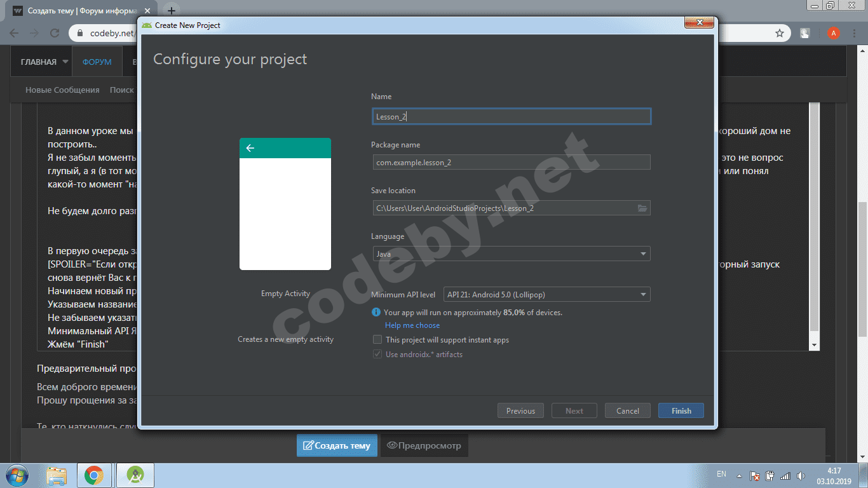Open the taskbar clock showing 4:17
The width and height of the screenshot is (868, 488).
834,475
